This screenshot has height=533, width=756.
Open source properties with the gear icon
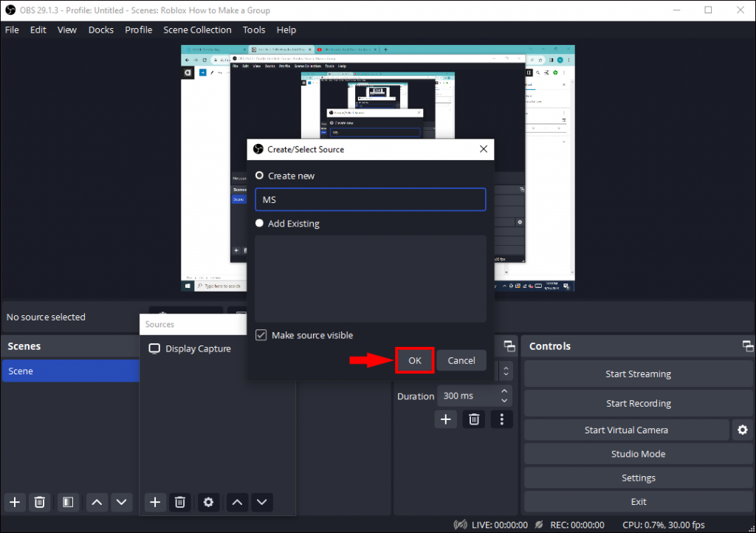(208, 502)
